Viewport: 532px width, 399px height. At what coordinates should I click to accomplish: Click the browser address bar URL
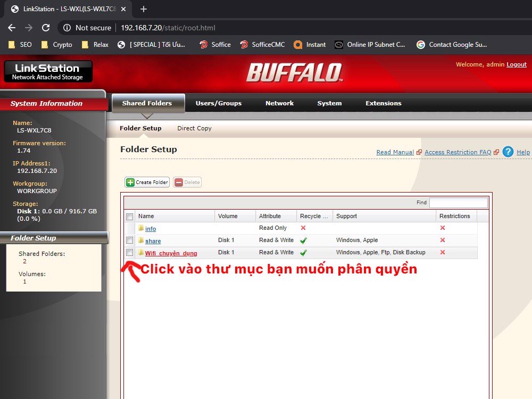168,28
